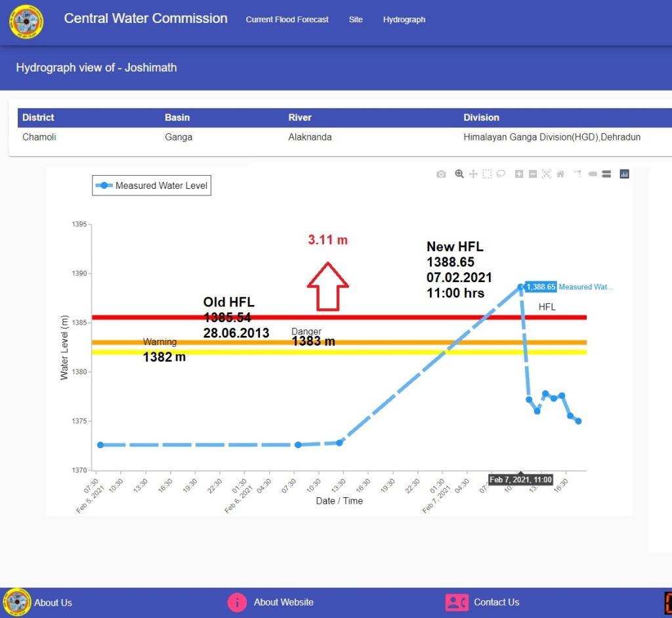This screenshot has height=618, width=672.
Task: Open the Current Flood Forecast menu
Action: point(287,20)
